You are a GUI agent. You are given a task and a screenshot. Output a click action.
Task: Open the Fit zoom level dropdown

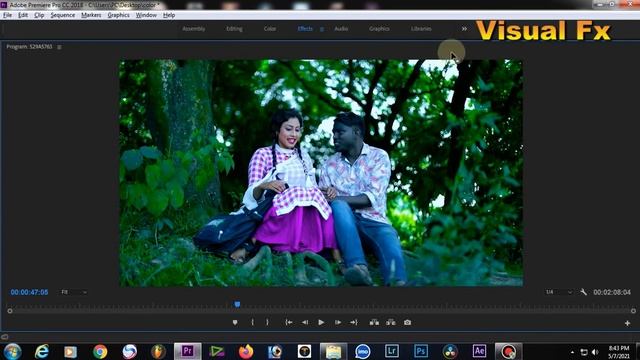click(74, 292)
